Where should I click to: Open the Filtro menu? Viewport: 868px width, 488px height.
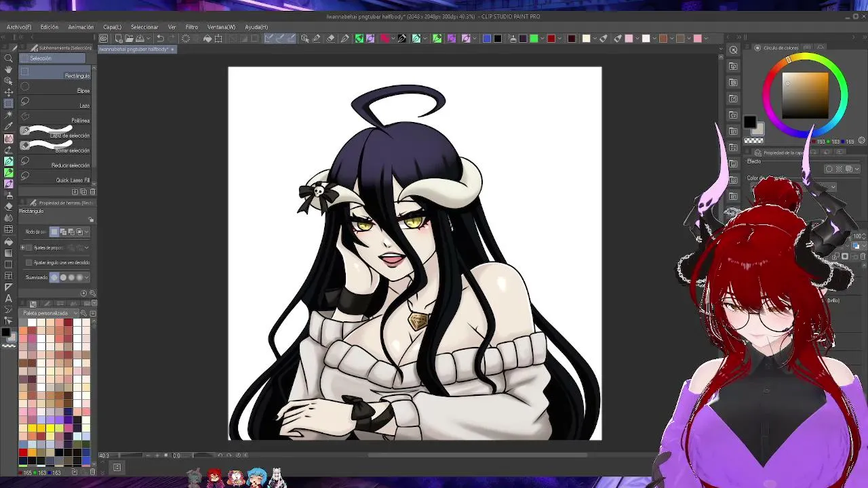(192, 27)
